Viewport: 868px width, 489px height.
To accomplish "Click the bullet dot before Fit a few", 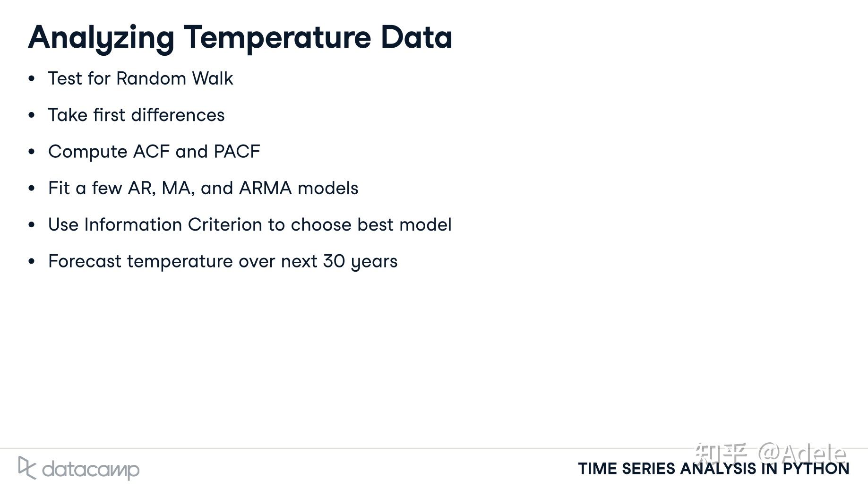I will 32,188.
